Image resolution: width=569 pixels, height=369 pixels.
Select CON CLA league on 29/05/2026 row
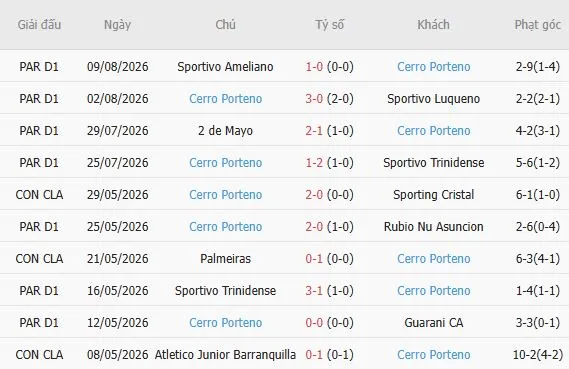pyautogui.click(x=39, y=195)
